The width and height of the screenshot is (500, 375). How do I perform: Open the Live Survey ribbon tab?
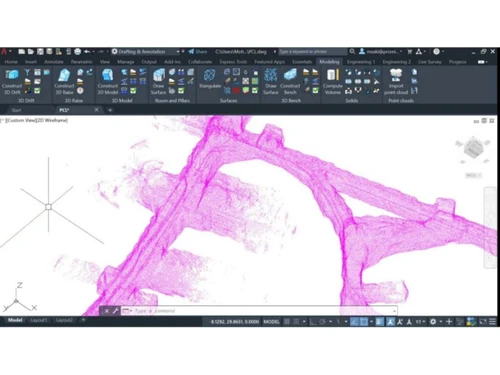tap(429, 62)
